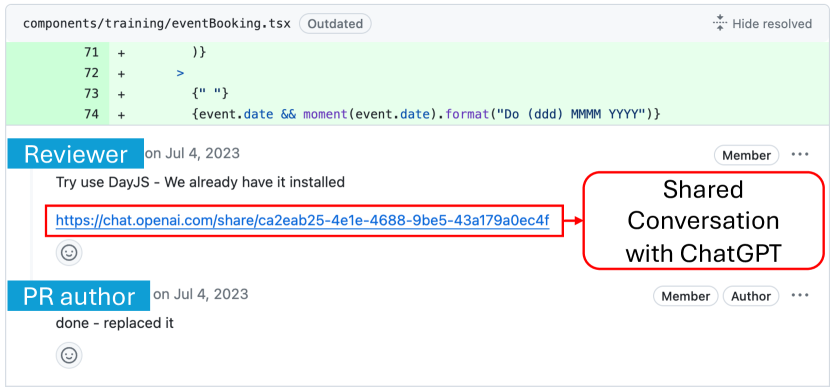The image size is (830, 387).
Task: Select line number 73 in the diff
Action: click(91, 94)
